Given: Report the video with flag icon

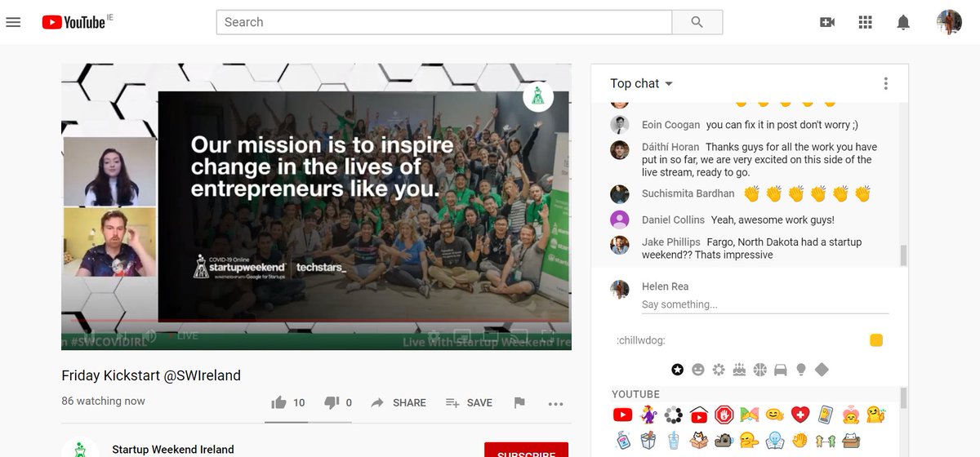Looking at the screenshot, I should point(519,402).
